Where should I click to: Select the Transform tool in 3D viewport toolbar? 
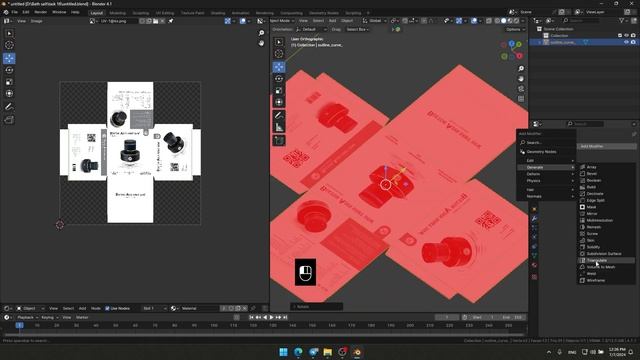pyautogui.click(x=279, y=102)
